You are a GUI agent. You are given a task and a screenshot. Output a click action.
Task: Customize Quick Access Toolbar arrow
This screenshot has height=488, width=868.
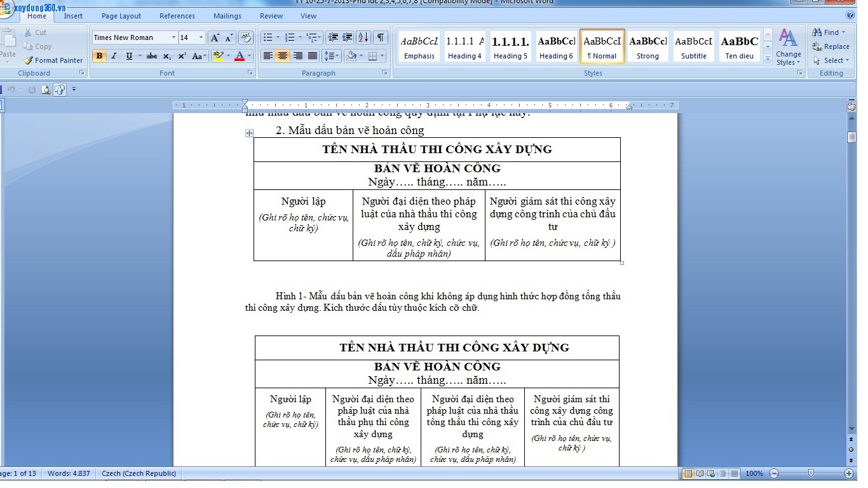pyautogui.click(x=74, y=90)
